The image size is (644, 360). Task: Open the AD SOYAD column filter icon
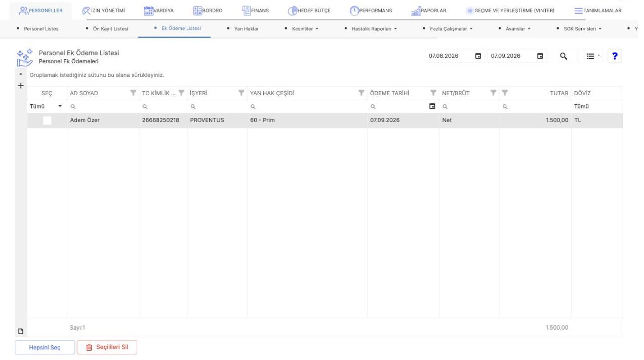(x=133, y=93)
